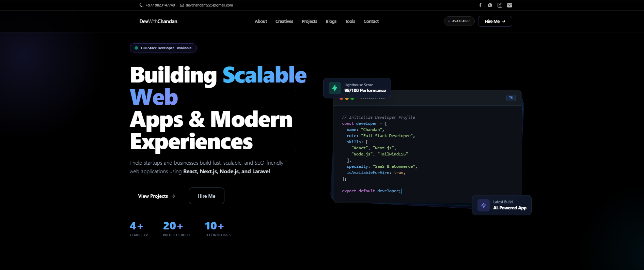Click the 'export default developer;' code line
The height and width of the screenshot is (270, 644).
[372, 191]
